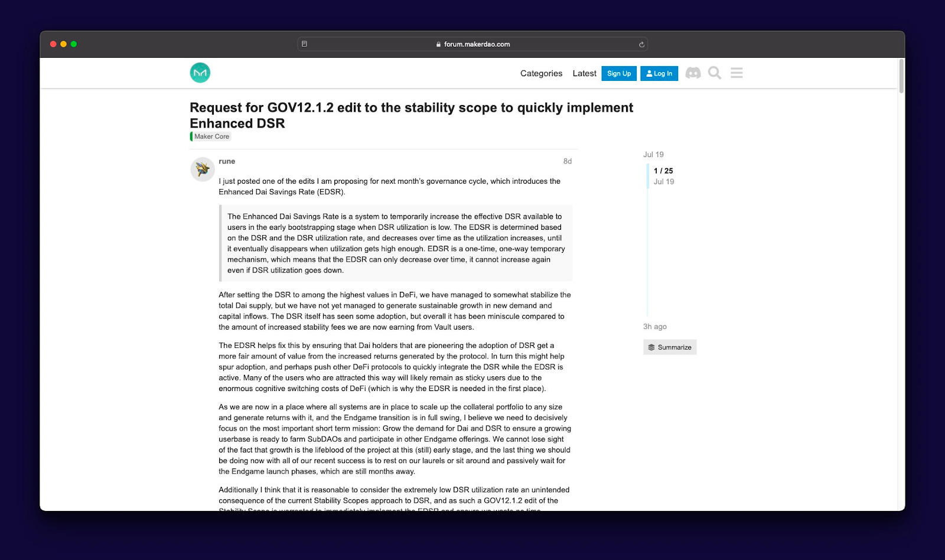Click the Summarize button

(670, 347)
